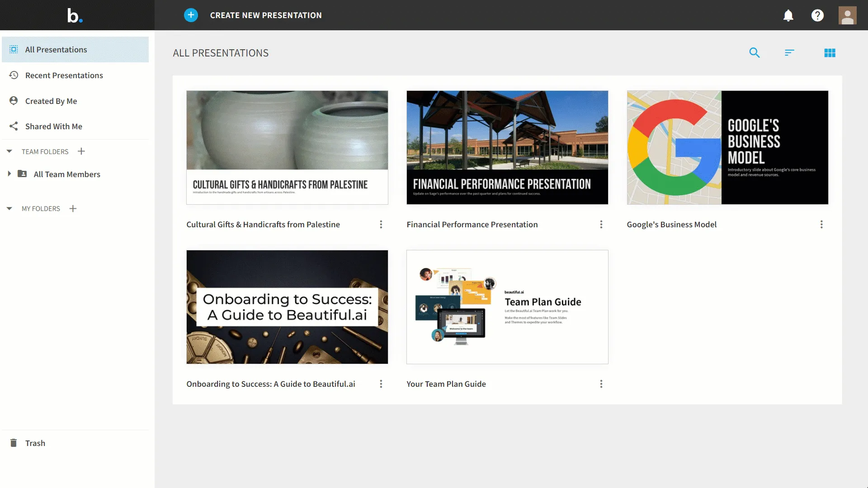Image resolution: width=868 pixels, height=488 pixels.
Task: Click the Recent Presentations clock icon
Action: pos(14,75)
